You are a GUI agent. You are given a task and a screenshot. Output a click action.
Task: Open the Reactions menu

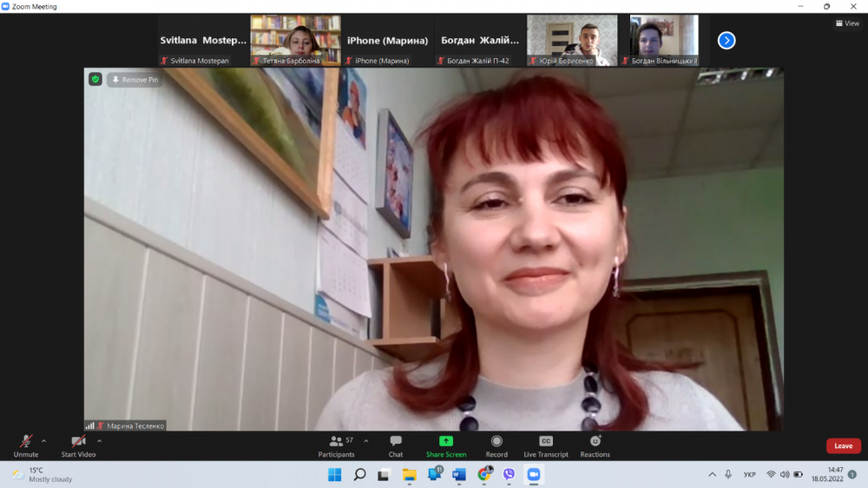(x=595, y=444)
